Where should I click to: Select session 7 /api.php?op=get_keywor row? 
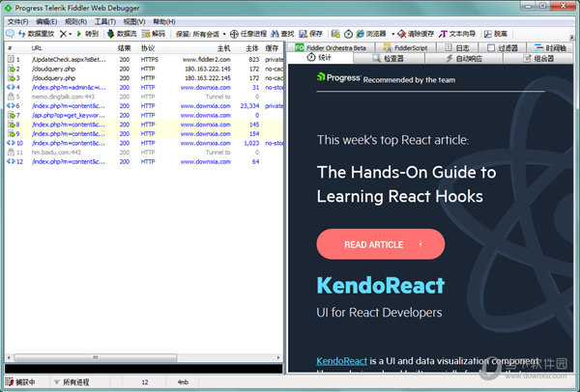coord(144,115)
